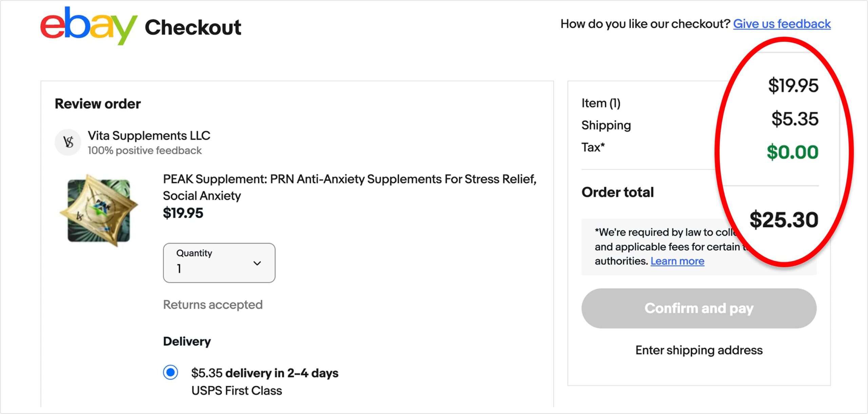Viewport: 868px width, 414px height.
Task: Select the $5.35 USPS First Class radio button
Action: tap(171, 372)
